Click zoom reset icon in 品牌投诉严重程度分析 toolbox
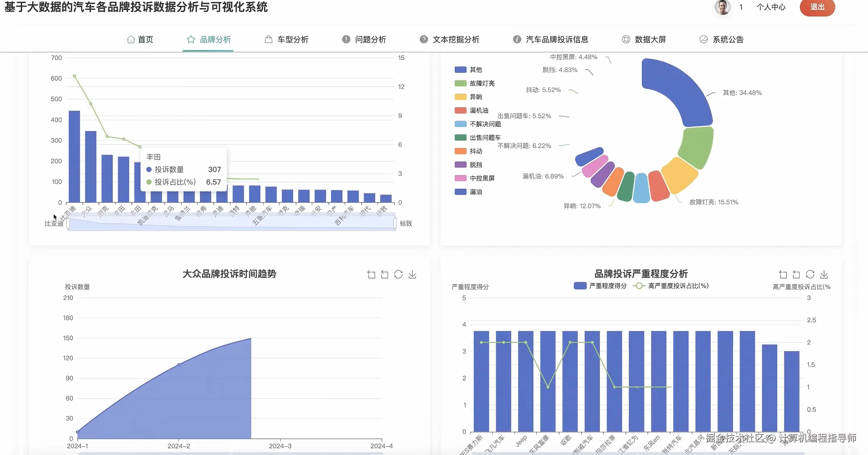The height and width of the screenshot is (455, 868). (x=796, y=274)
